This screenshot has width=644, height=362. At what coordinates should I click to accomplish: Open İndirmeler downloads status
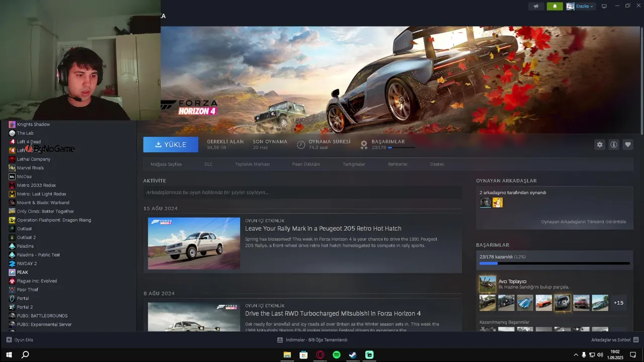coord(312,340)
